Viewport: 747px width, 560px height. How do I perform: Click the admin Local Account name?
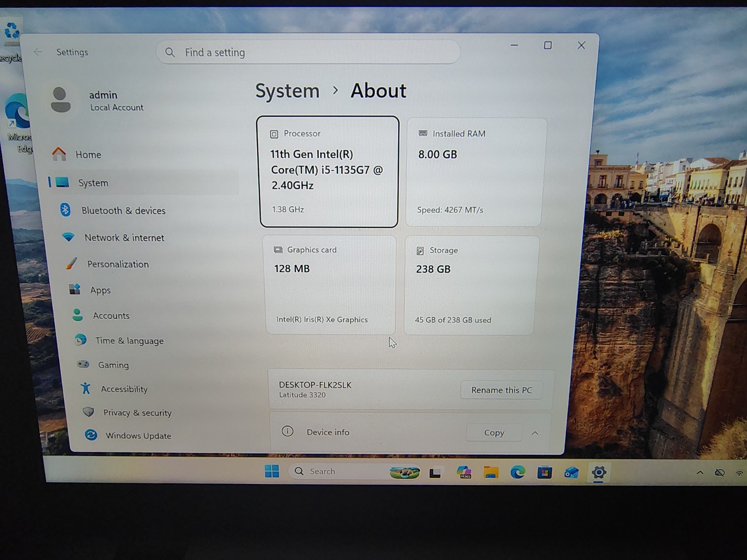pyautogui.click(x=116, y=101)
